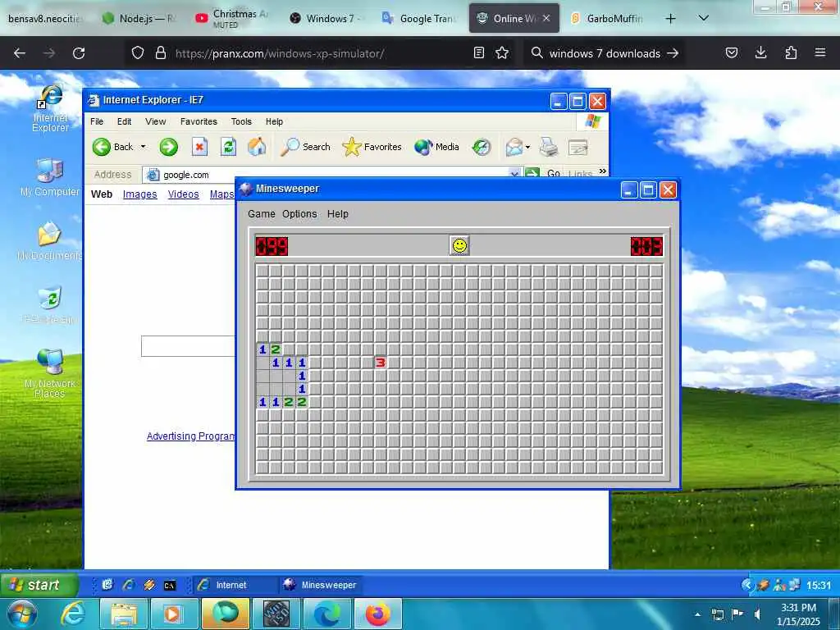The width and height of the screenshot is (840, 630).
Task: Select the Recycle Bin desktop icon
Action: point(50,305)
